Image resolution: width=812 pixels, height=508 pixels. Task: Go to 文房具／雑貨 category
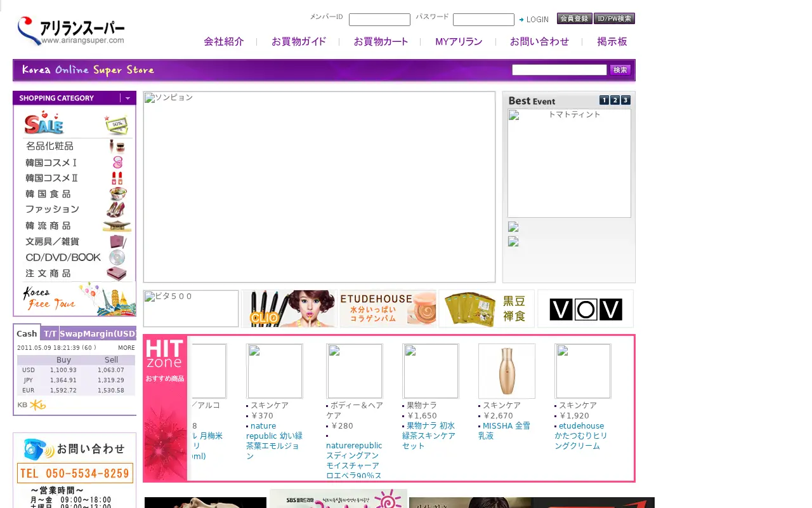coord(75,241)
